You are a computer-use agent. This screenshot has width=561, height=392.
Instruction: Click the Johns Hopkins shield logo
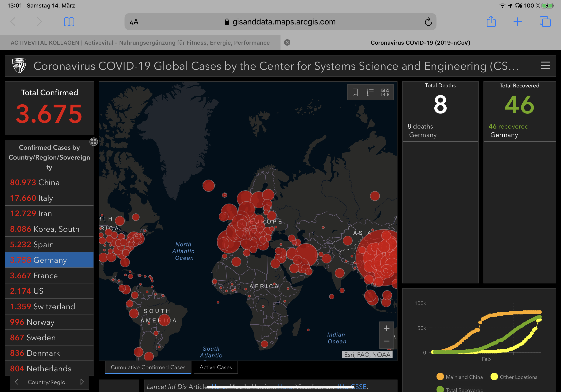tap(19, 66)
